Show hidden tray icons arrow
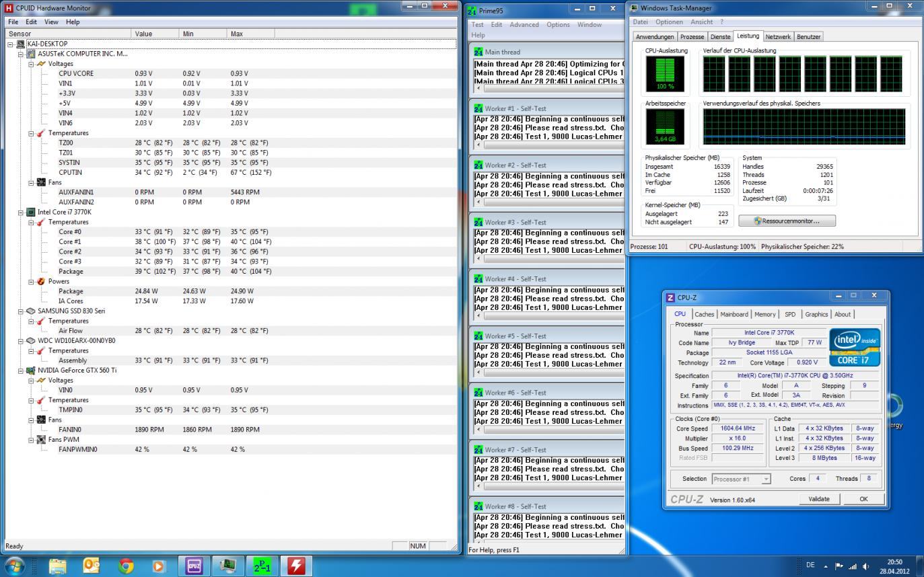Viewport: 924px width, 577px height. [826, 566]
